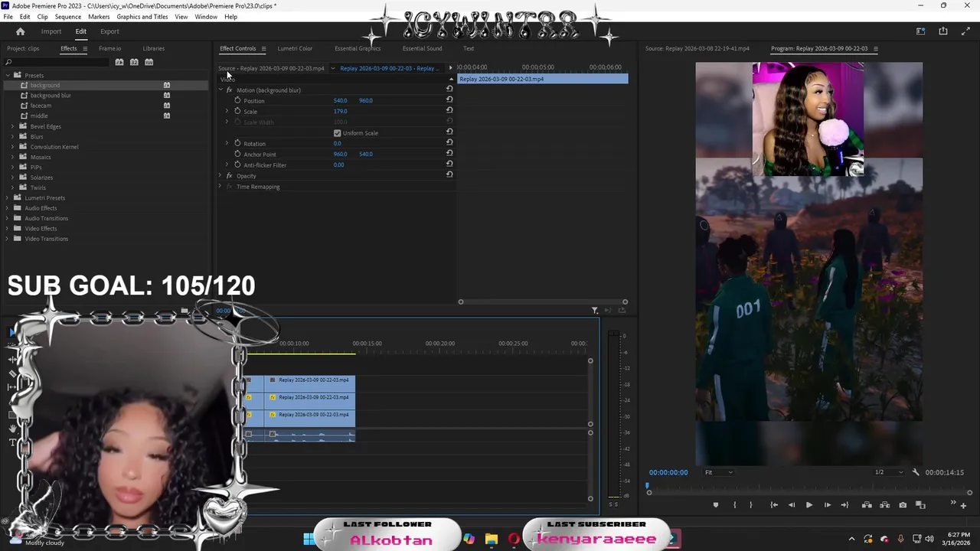This screenshot has width=980, height=551.
Task: Filter effects by 32-bit Color icon
Action: pos(134,62)
